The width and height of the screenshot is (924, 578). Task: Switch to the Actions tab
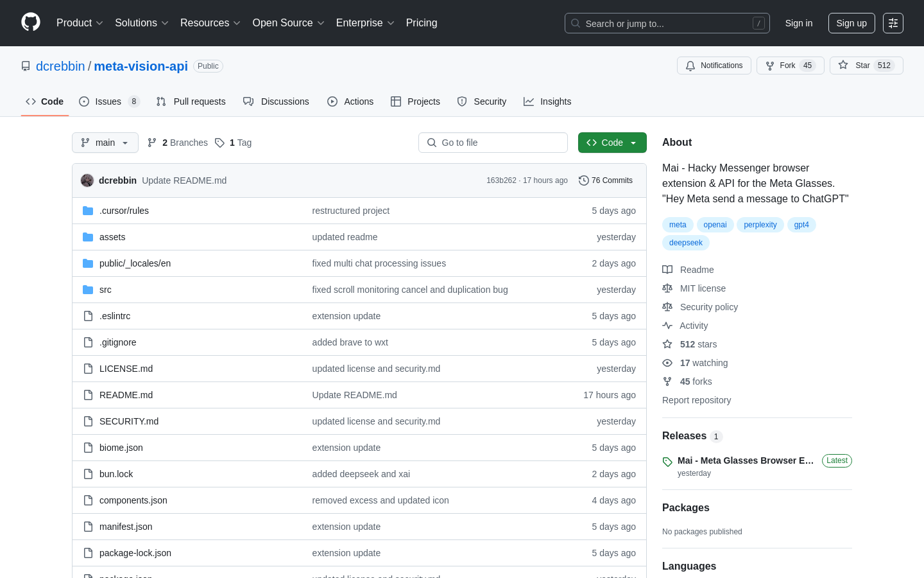[x=350, y=101]
